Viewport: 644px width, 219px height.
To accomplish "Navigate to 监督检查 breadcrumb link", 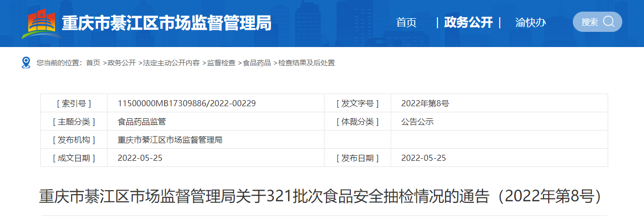I will (x=221, y=63).
